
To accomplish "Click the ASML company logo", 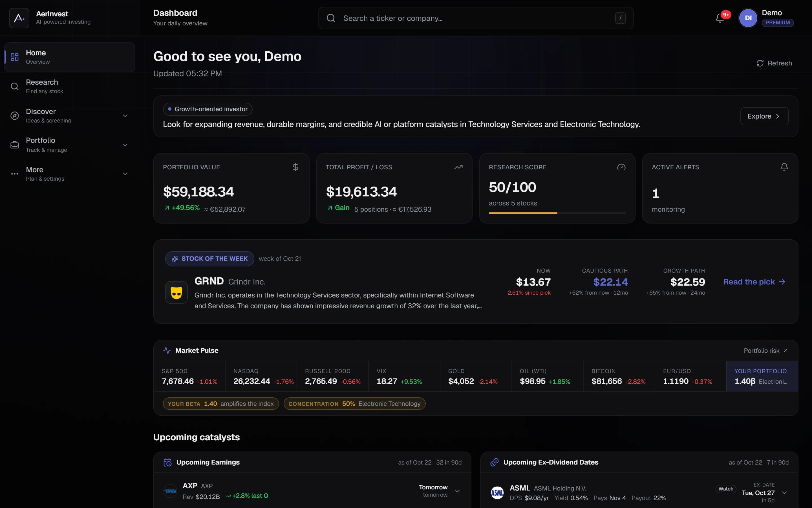I will pos(497,493).
